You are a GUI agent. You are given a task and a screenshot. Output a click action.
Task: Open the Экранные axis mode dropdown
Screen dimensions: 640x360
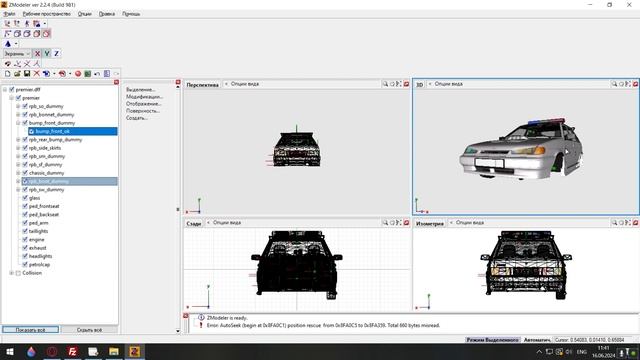click(17, 53)
